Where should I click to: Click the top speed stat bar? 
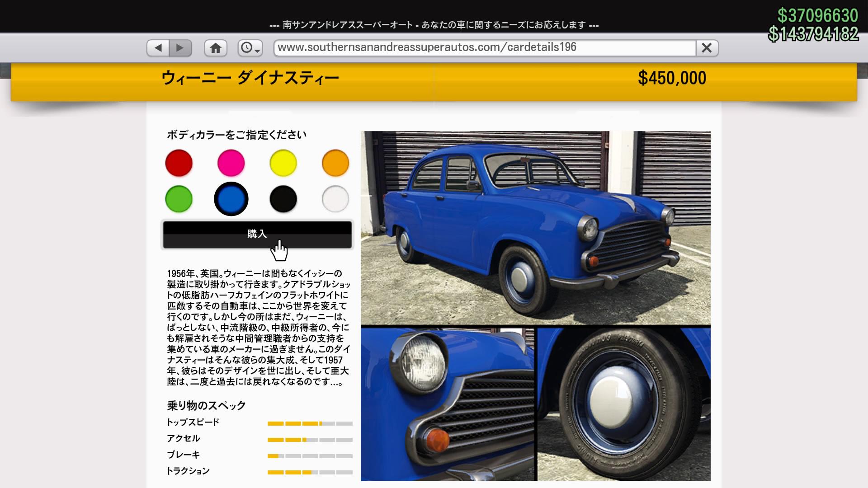tap(310, 423)
